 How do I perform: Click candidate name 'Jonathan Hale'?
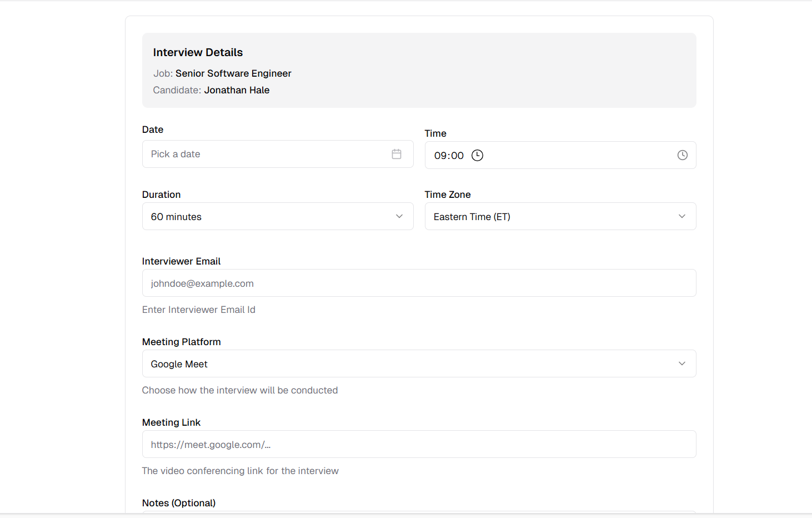click(x=237, y=90)
